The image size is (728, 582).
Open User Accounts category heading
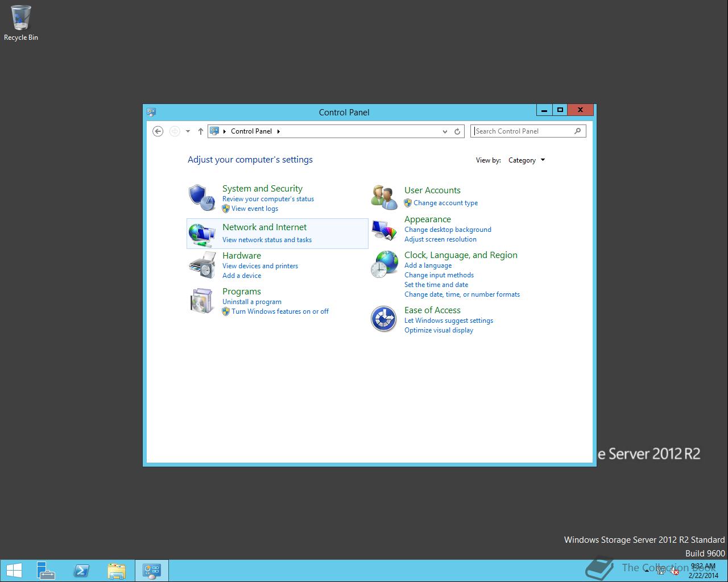click(x=432, y=190)
